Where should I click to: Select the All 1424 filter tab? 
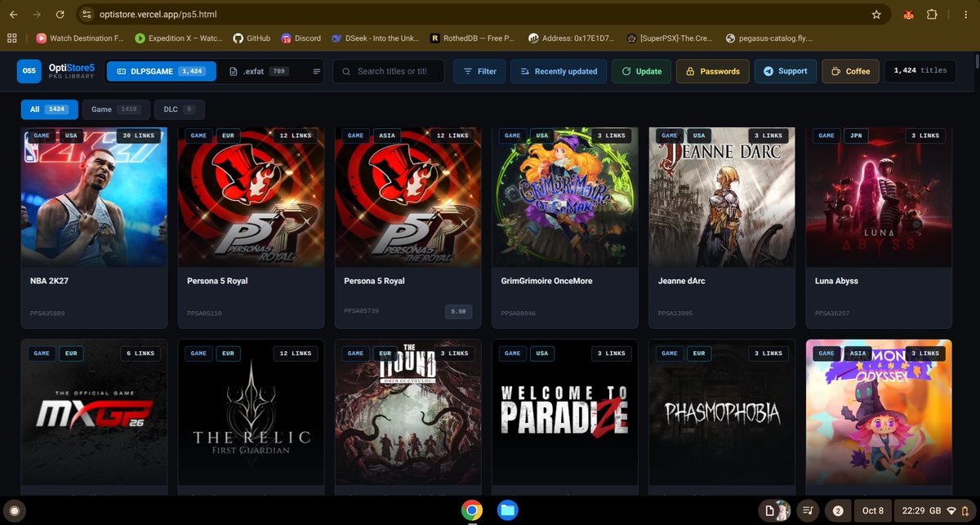(50, 109)
